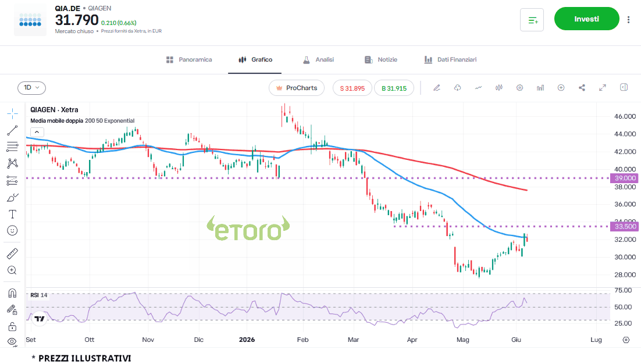Image resolution: width=641 pixels, height=364 pixels.
Task: Add QIAGEN to watchlist via list icon
Action: coord(532,20)
